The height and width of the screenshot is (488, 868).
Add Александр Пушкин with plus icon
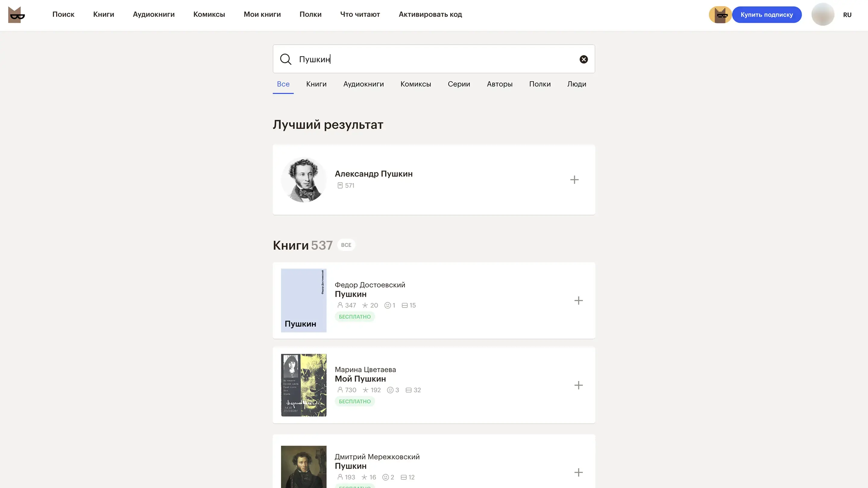point(574,180)
